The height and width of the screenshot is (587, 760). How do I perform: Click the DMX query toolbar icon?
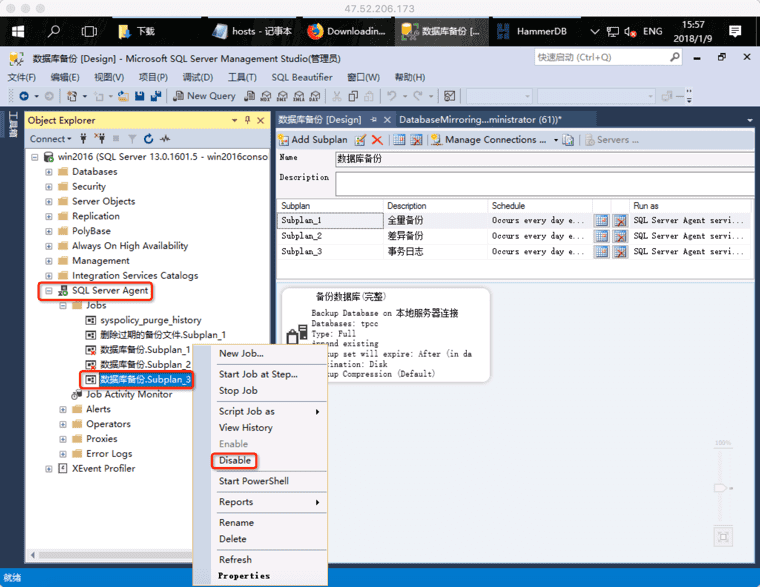[x=282, y=96]
